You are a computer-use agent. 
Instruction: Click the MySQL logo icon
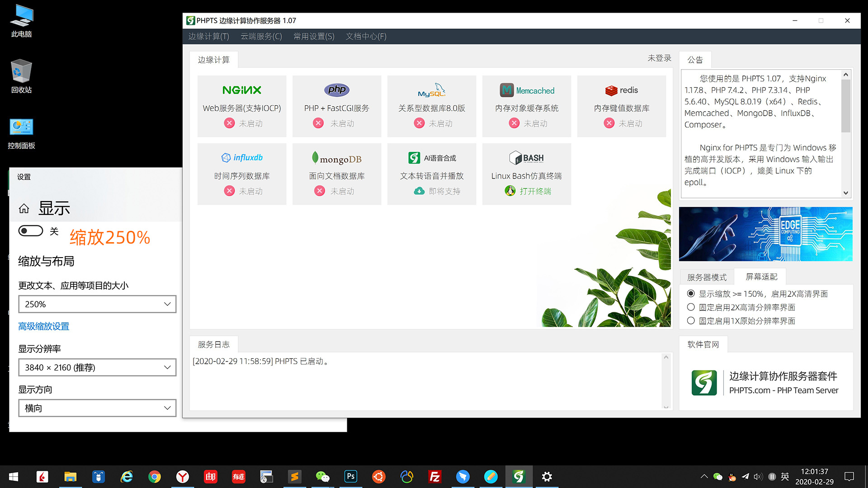(432, 90)
